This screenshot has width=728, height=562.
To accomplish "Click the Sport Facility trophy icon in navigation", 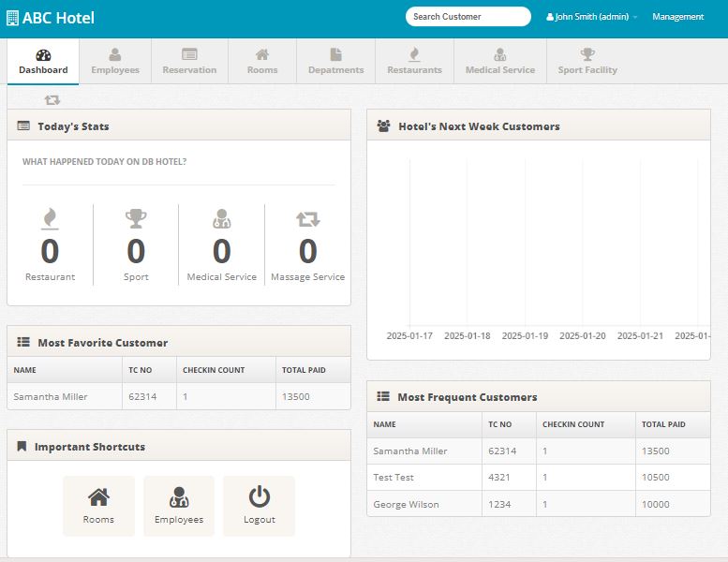I will [x=587, y=54].
